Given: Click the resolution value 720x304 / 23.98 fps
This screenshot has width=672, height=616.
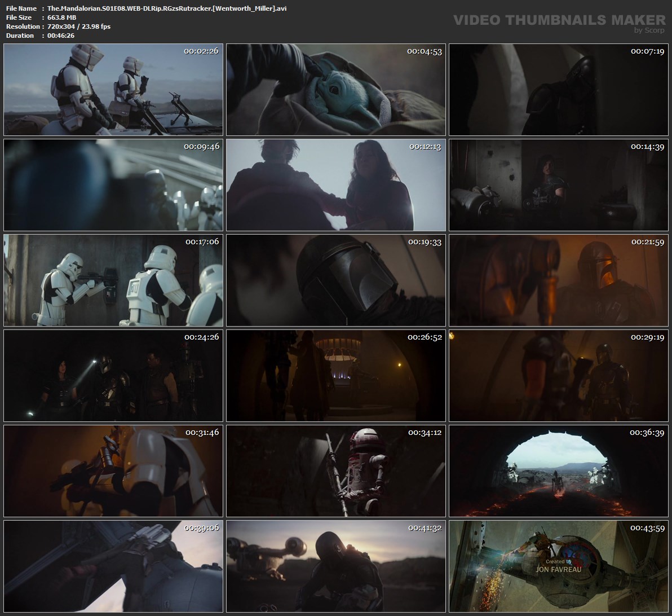Looking at the screenshot, I should pos(79,27).
